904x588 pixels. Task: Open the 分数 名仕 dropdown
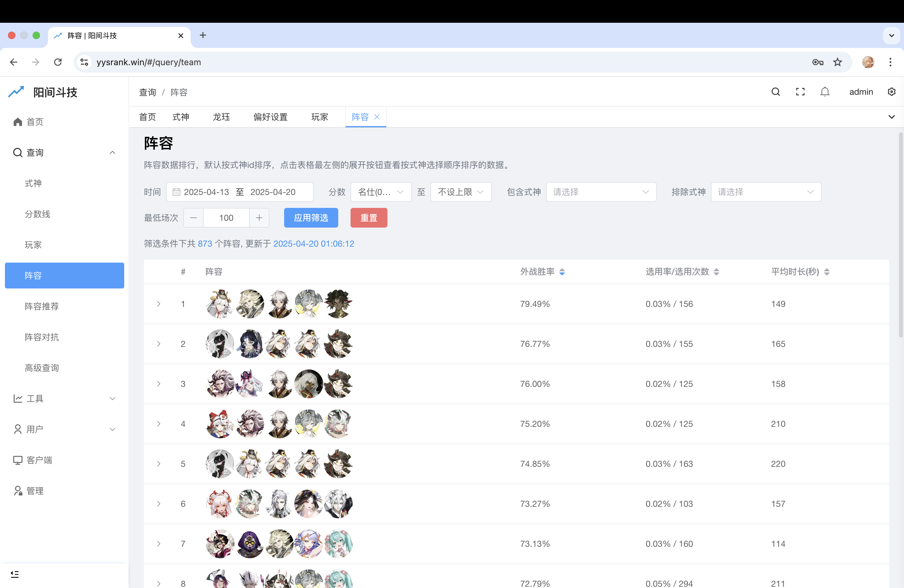tap(380, 192)
